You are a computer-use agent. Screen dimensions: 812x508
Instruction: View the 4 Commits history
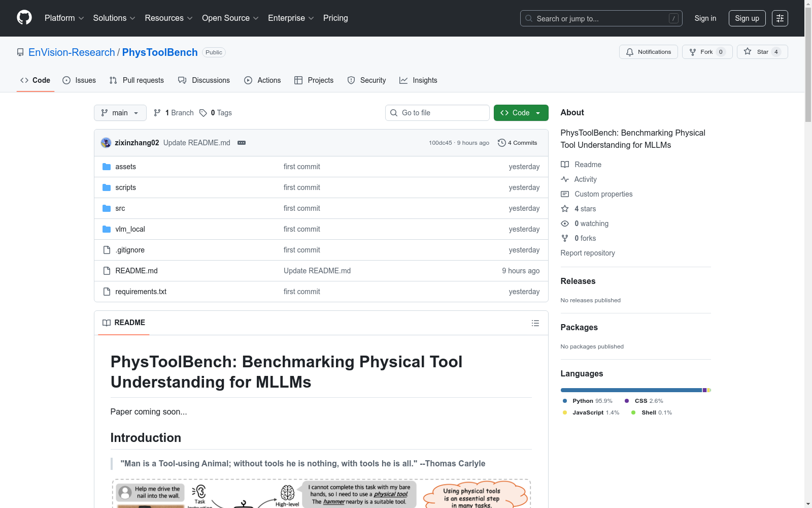point(518,143)
